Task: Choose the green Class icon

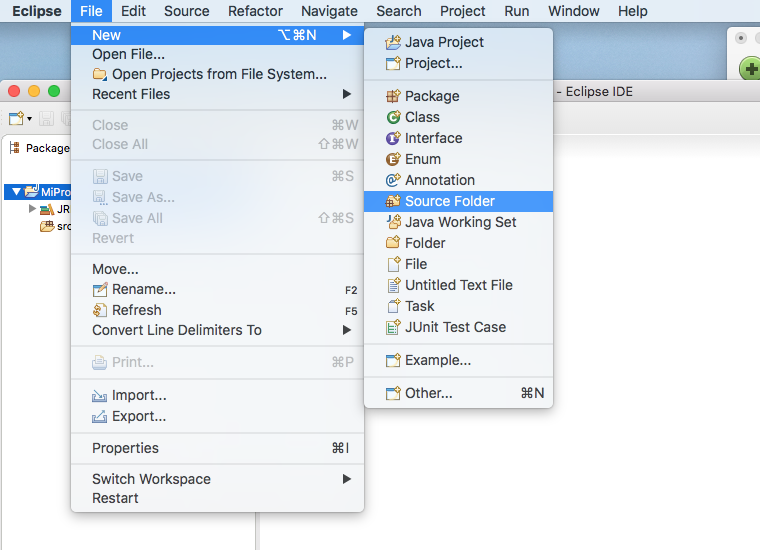Action: tap(393, 117)
